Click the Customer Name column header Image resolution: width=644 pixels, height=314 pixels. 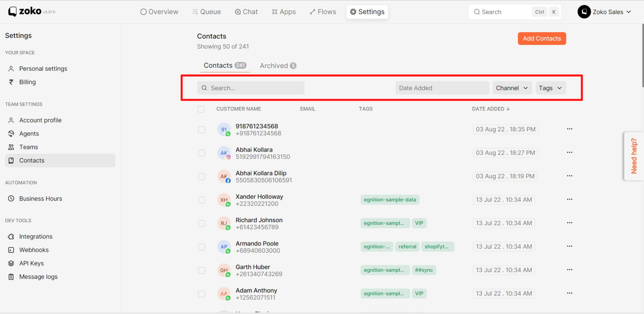pyautogui.click(x=238, y=109)
